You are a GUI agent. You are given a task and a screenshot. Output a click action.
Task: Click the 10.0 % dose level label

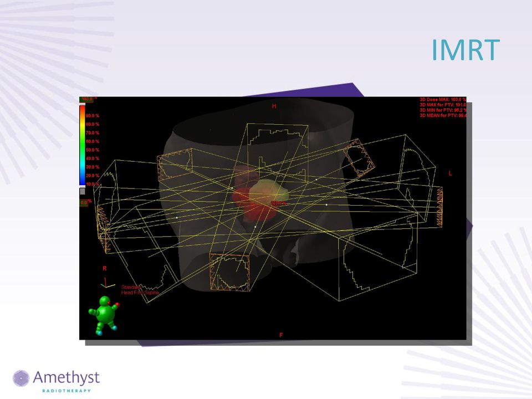click(93, 184)
